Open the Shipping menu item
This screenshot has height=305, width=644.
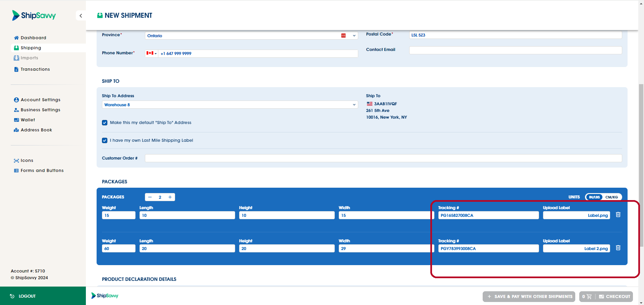tap(31, 48)
